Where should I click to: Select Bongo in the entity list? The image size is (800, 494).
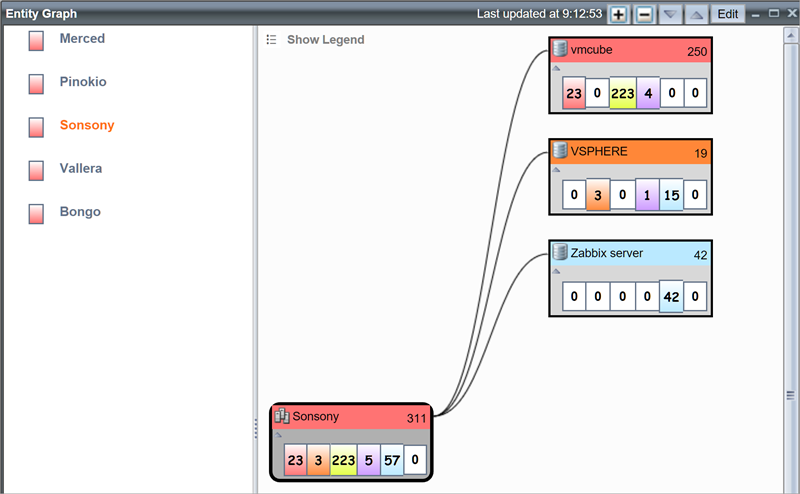[80, 212]
